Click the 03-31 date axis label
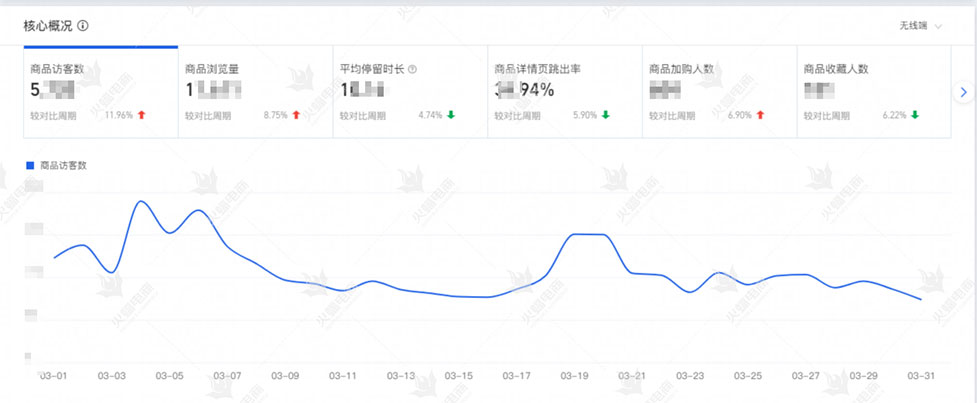Image resolution: width=977 pixels, height=403 pixels. click(x=920, y=376)
